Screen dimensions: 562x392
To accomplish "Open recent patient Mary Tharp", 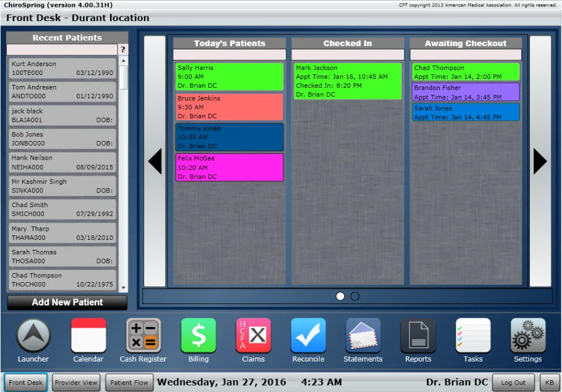I will pos(63,233).
